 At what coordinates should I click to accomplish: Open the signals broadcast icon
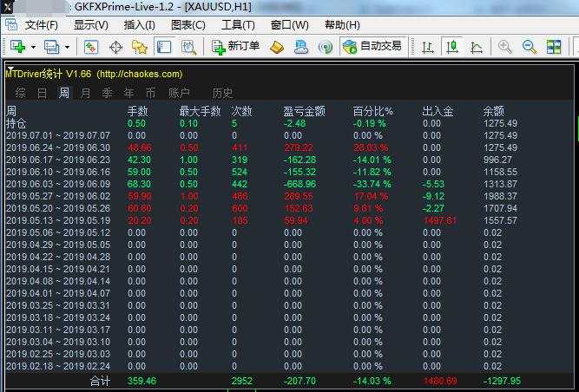coord(326,47)
